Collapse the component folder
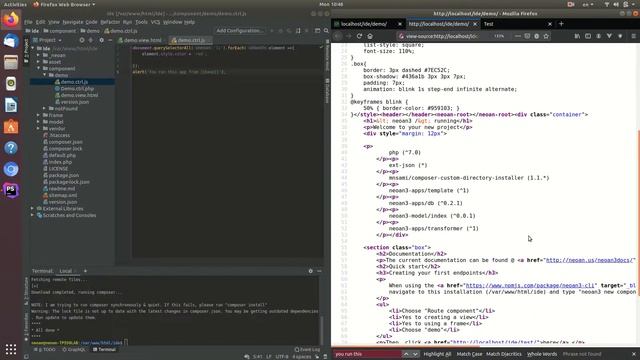This screenshot has width=640, height=360. point(38,68)
